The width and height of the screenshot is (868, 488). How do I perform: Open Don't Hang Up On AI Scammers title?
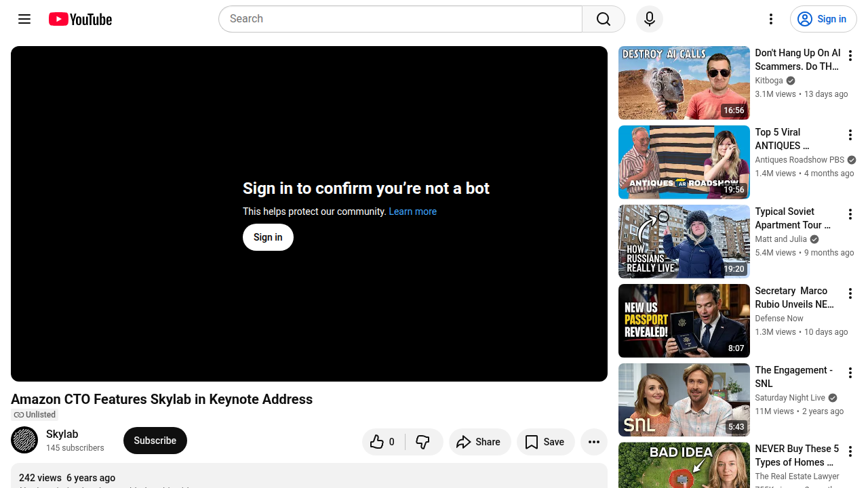(797, 60)
